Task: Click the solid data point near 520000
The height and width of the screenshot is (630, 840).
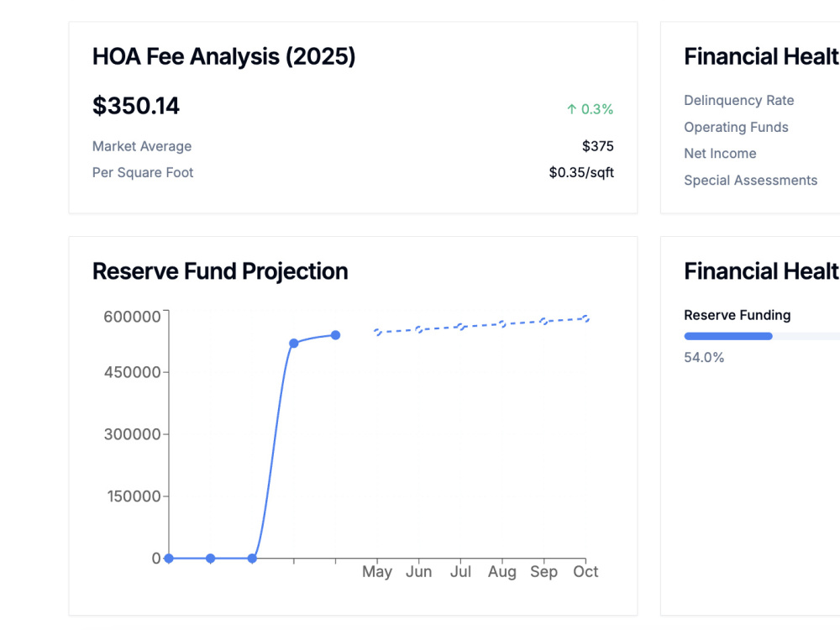Action: tap(293, 344)
